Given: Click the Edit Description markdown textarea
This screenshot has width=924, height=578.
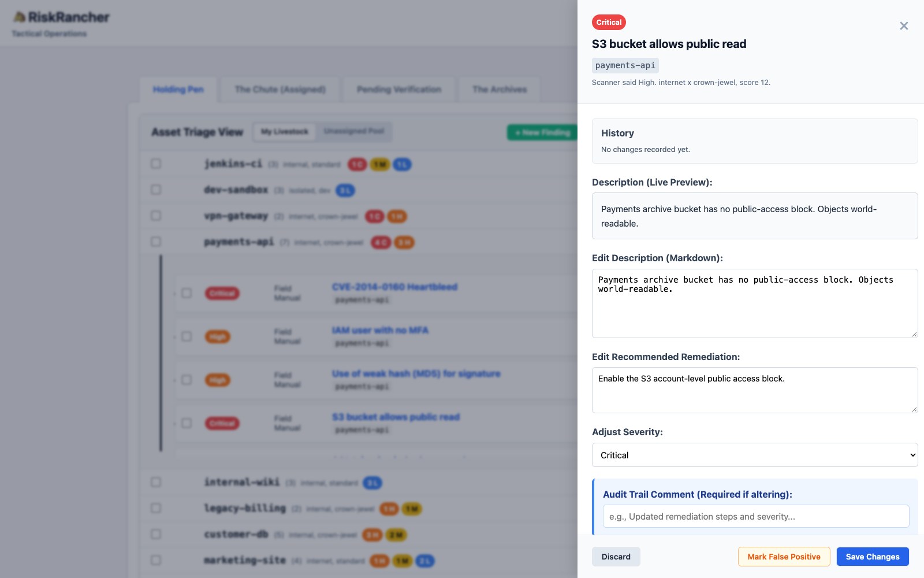Looking at the screenshot, I should click(755, 303).
